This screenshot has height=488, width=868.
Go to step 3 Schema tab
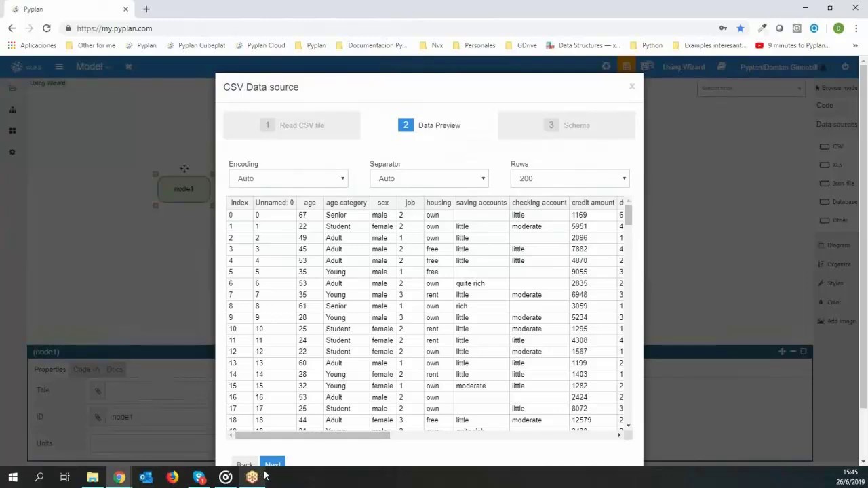coord(567,125)
